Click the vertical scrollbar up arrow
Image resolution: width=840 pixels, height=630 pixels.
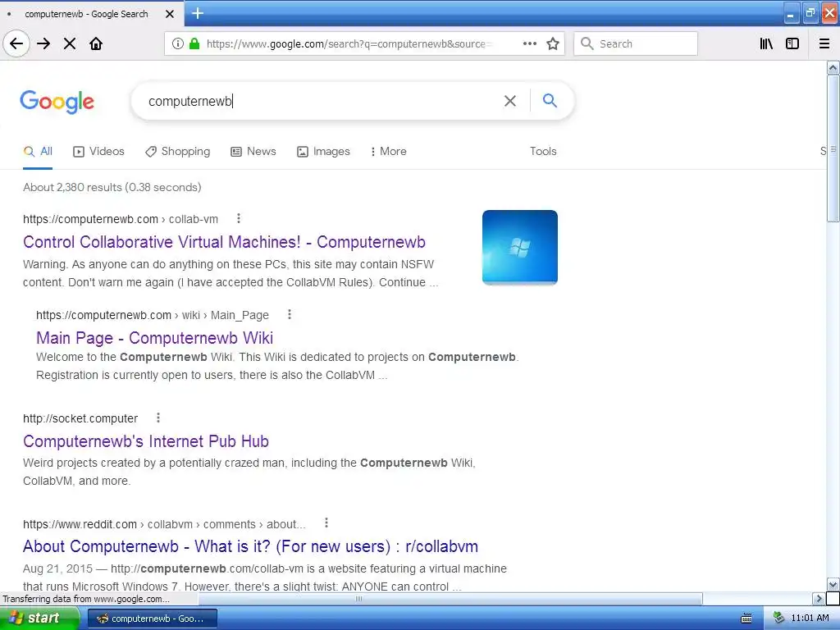coord(833,67)
